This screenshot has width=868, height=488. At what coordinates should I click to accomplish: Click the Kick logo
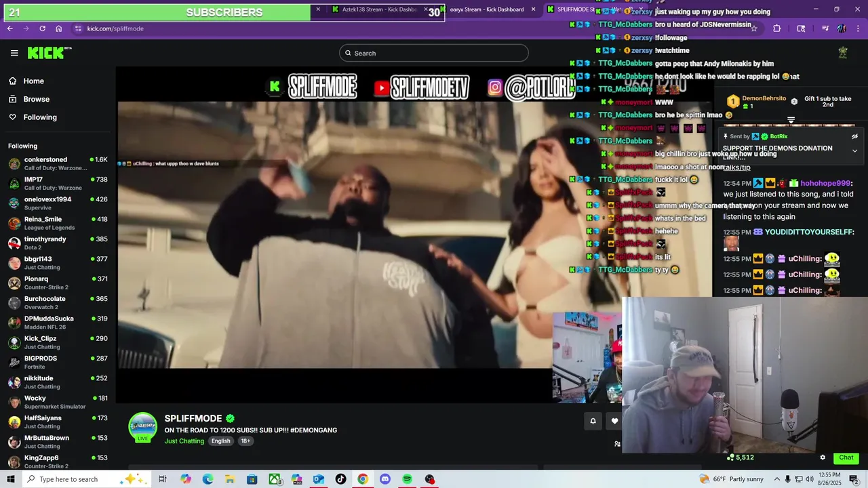pos(50,53)
